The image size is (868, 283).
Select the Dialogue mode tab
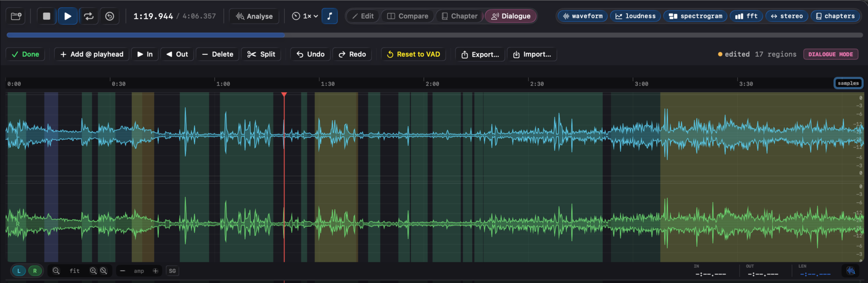(x=511, y=16)
